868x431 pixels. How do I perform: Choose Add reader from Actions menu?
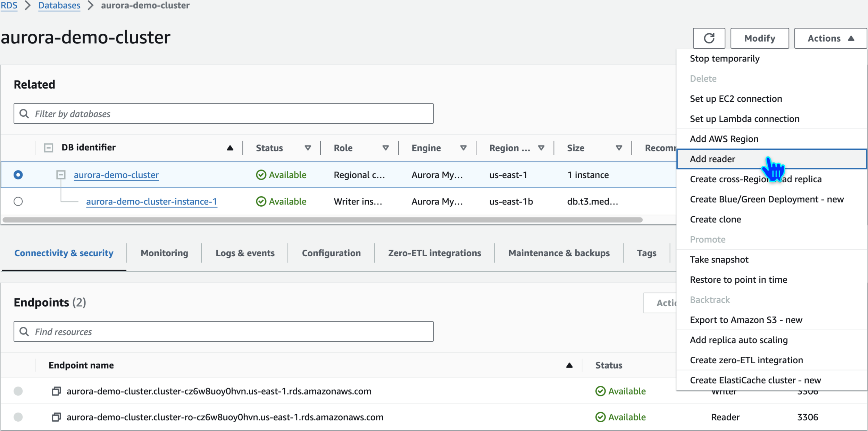[712, 159]
